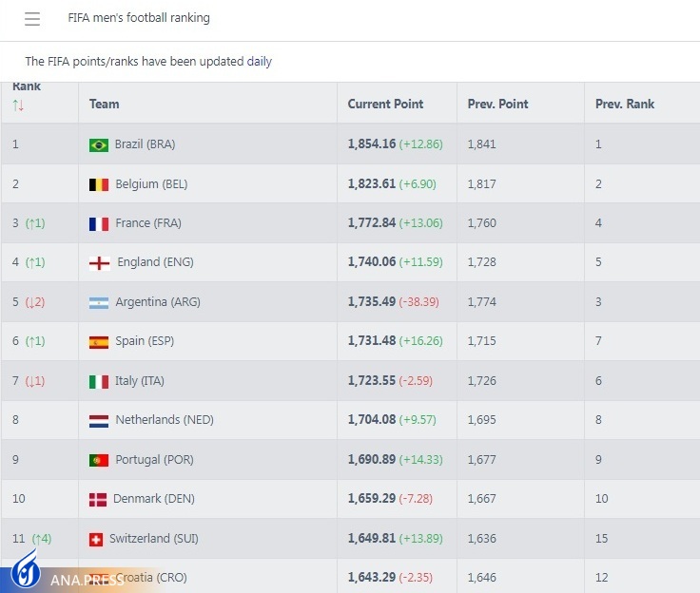700x593 pixels.
Task: Open the 'daily' update link
Action: [x=260, y=62]
